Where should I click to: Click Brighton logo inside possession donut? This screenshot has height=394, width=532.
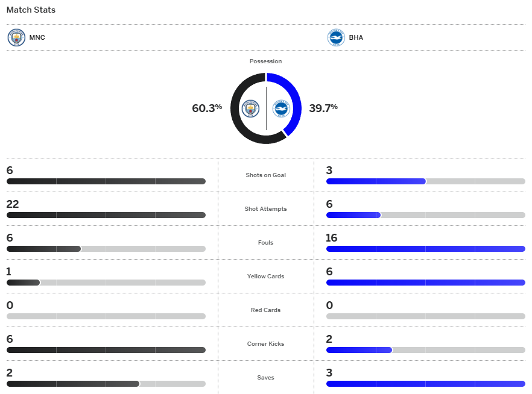tap(281, 108)
